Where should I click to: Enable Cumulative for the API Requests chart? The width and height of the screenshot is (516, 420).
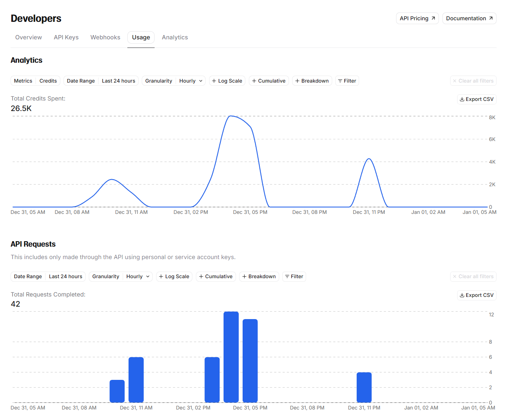click(x=216, y=277)
